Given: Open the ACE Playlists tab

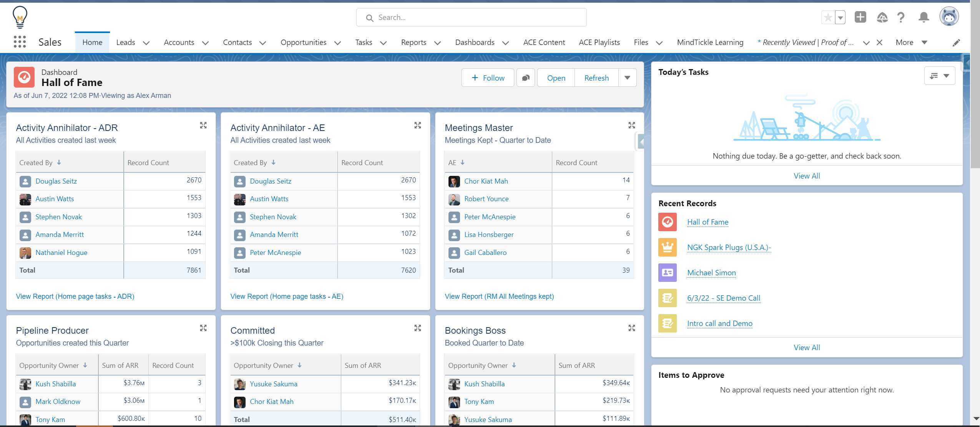Looking at the screenshot, I should click(x=599, y=42).
